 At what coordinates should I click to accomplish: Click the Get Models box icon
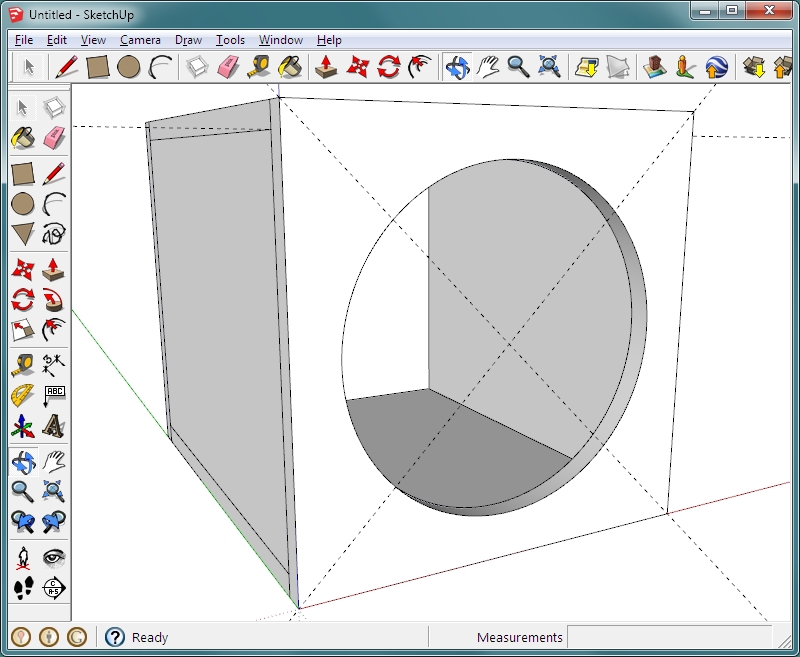[x=754, y=67]
